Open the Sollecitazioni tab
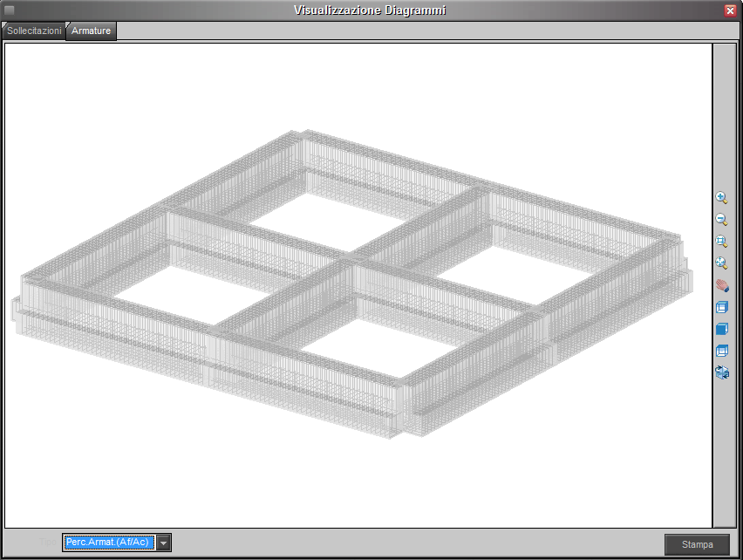The height and width of the screenshot is (560, 743). click(34, 31)
